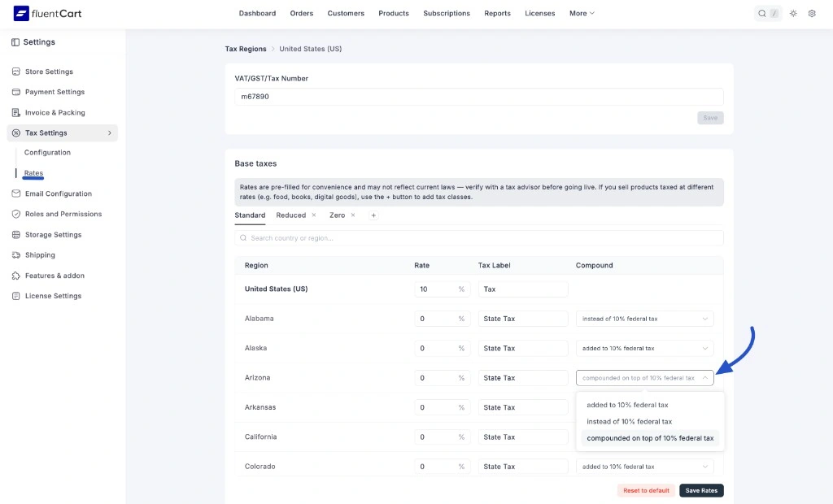Go to Licenses in top navigation
833x504 pixels.
[540, 13]
